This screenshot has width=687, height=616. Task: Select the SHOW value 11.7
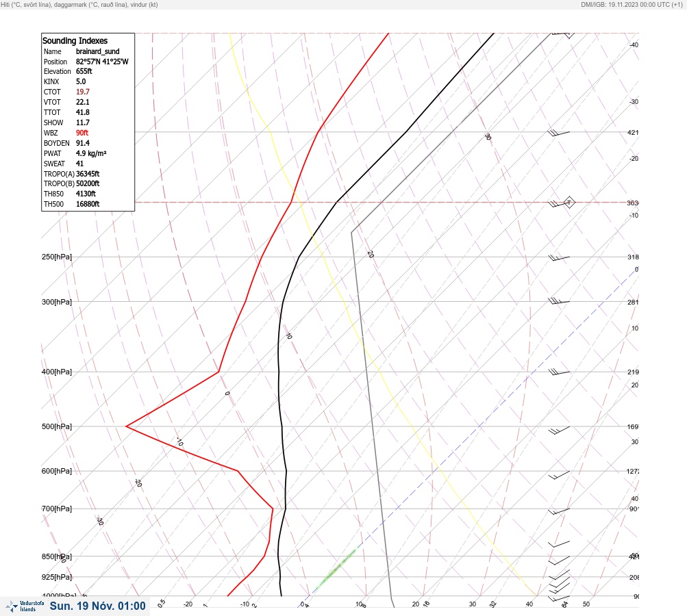pyautogui.click(x=83, y=123)
